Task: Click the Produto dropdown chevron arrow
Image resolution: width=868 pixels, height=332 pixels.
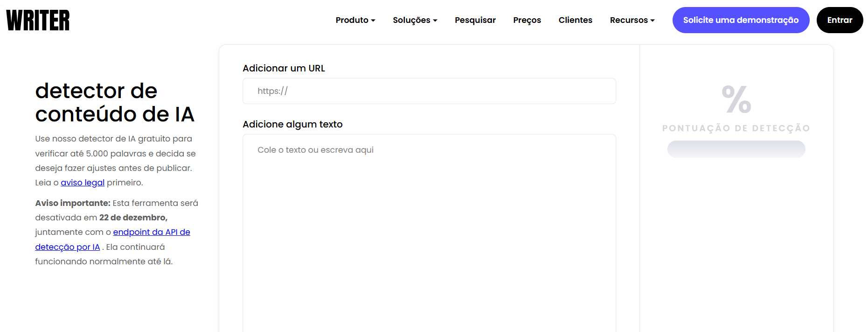Action: [x=373, y=21]
